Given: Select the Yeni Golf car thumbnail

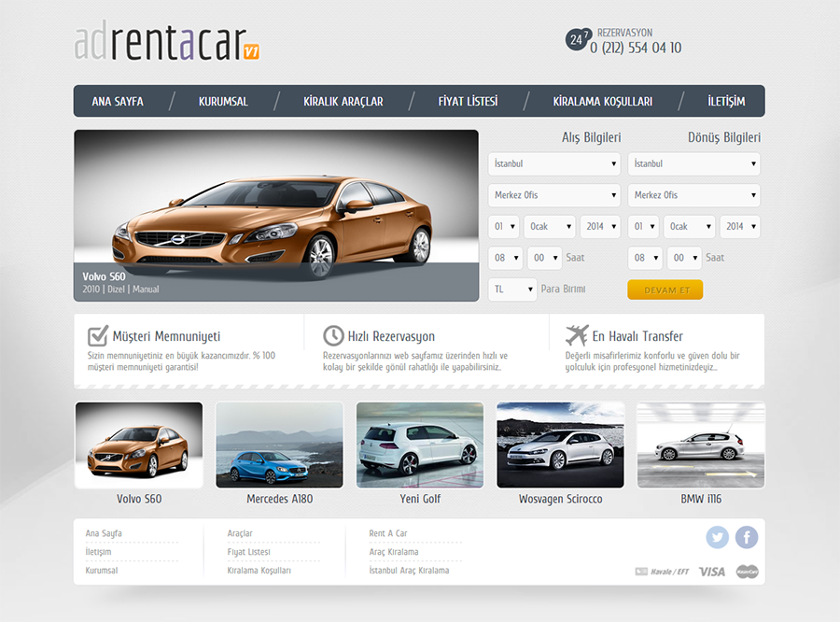Looking at the screenshot, I should point(420,445).
